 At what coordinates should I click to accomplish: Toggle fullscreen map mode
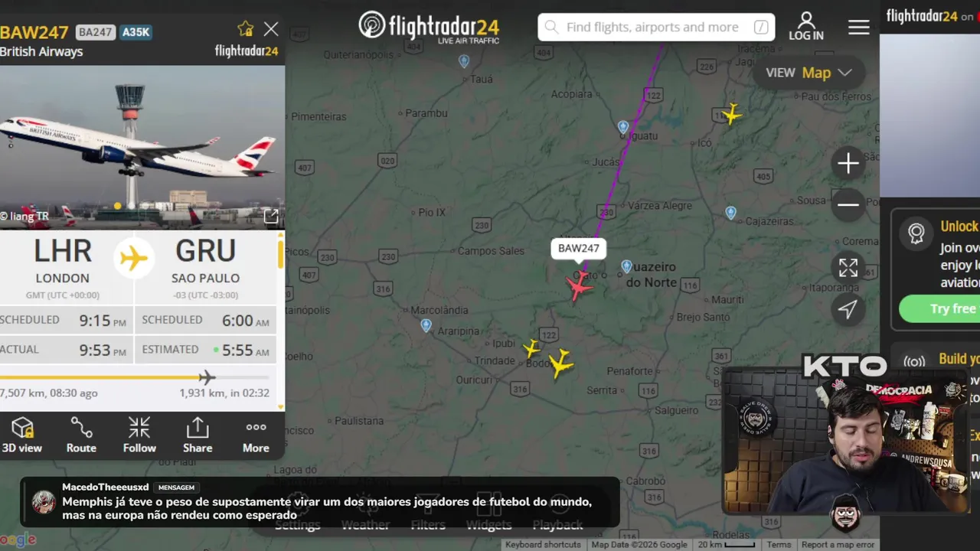click(x=848, y=268)
